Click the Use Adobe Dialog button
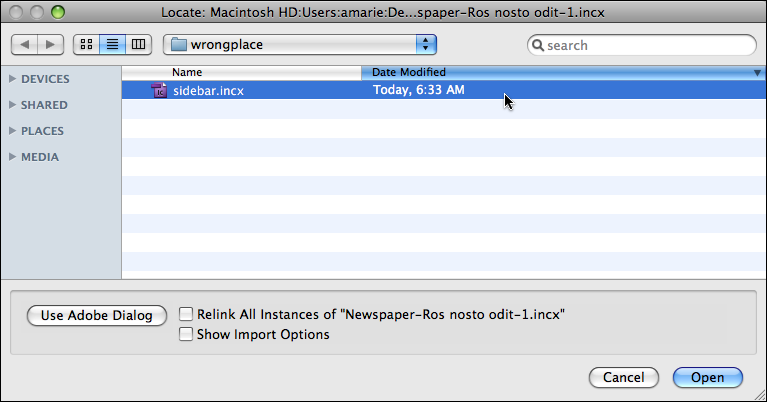Screen dimensions: 767x402 97,315
